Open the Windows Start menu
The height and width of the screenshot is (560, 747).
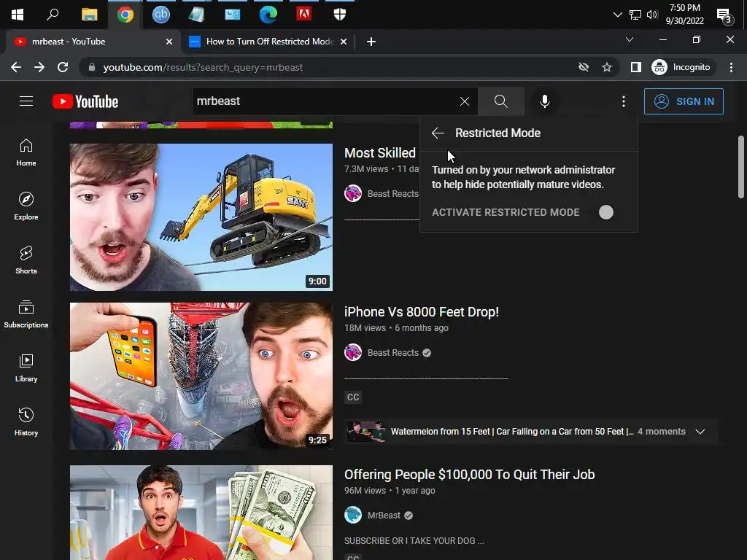coord(18,15)
